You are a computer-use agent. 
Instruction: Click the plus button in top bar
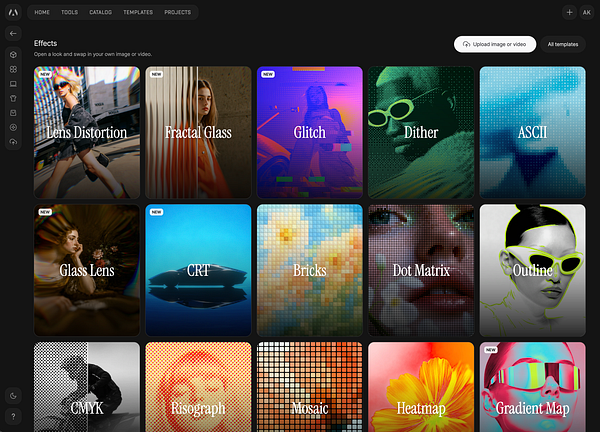click(x=569, y=12)
